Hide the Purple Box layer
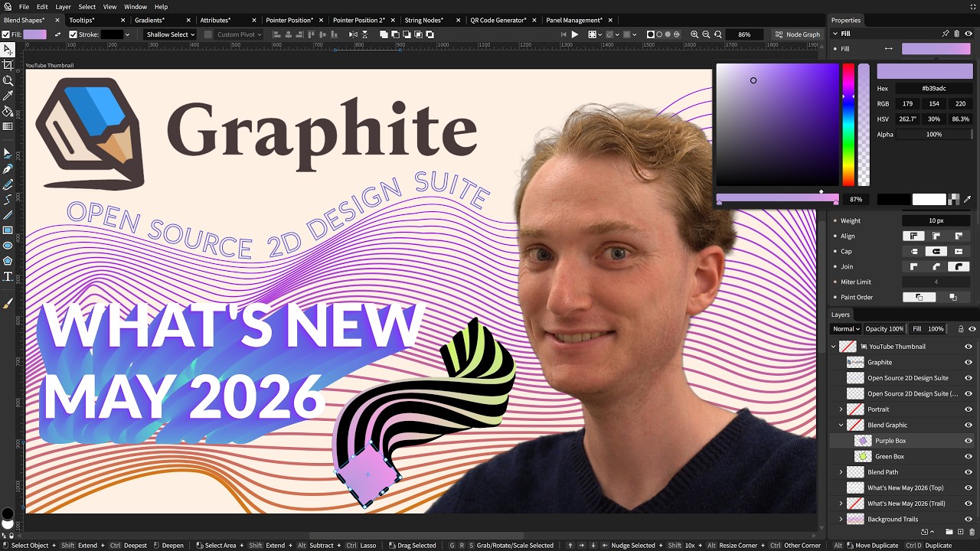 coord(969,441)
